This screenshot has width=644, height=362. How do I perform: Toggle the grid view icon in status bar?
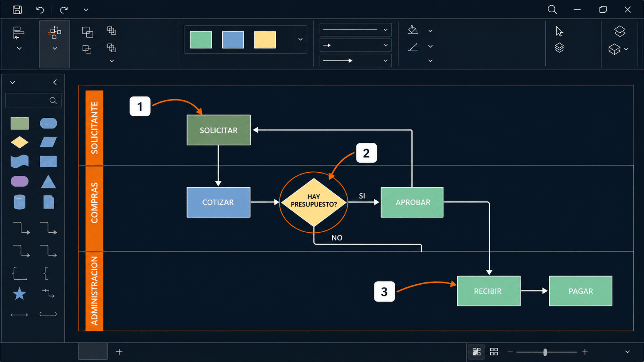494,352
